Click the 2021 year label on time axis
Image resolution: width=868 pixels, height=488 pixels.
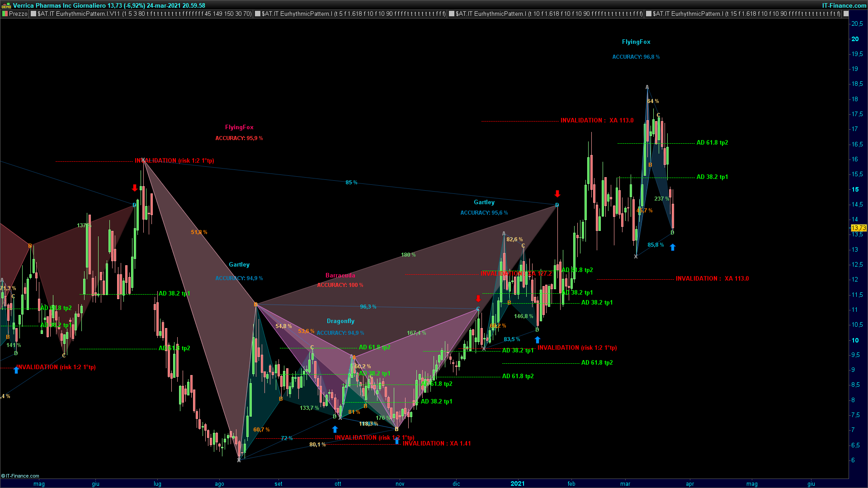click(517, 483)
